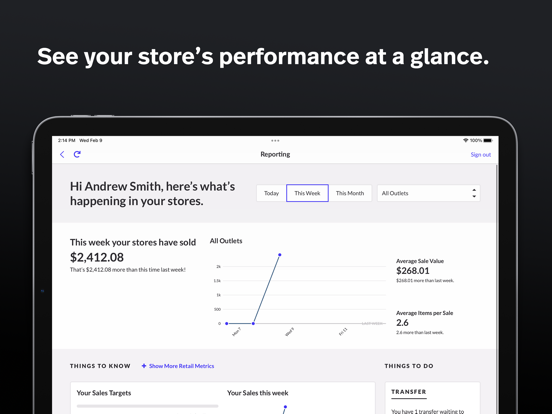
Task: Click the THINGS TO KNOW heading
Action: tap(100, 366)
